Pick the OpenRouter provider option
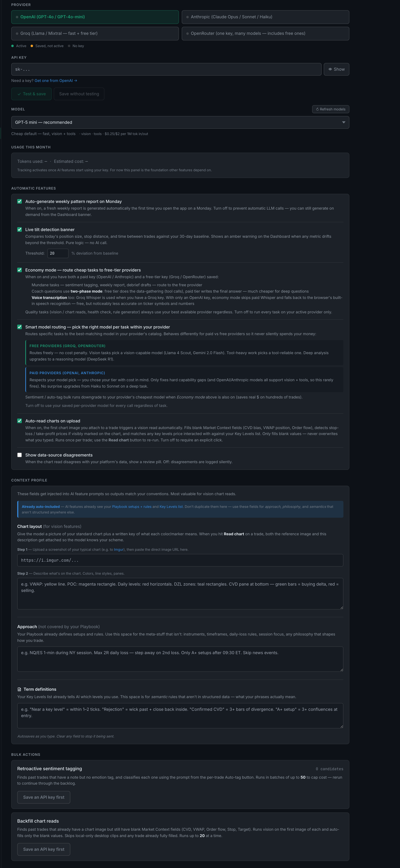Viewport: 400px width, 868px height. pos(265,34)
